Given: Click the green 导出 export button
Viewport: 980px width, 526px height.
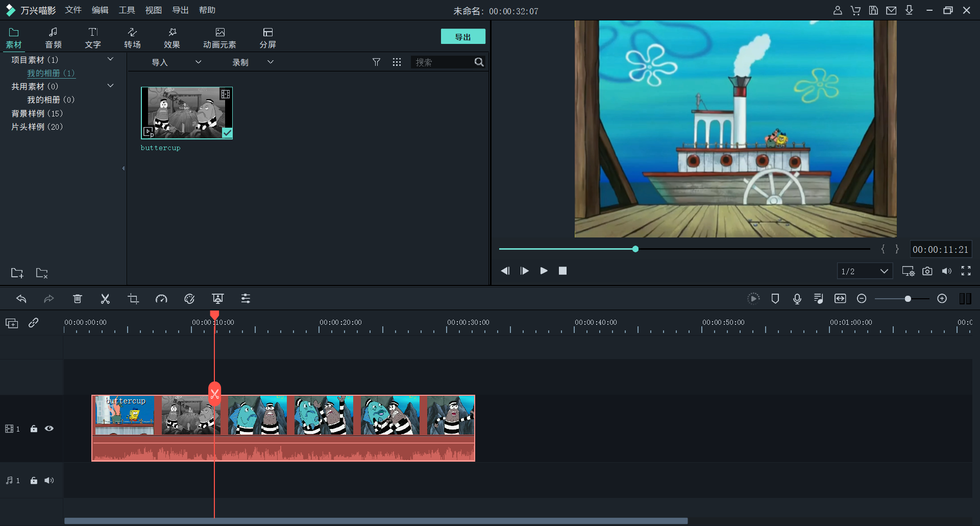Looking at the screenshot, I should pos(463,37).
